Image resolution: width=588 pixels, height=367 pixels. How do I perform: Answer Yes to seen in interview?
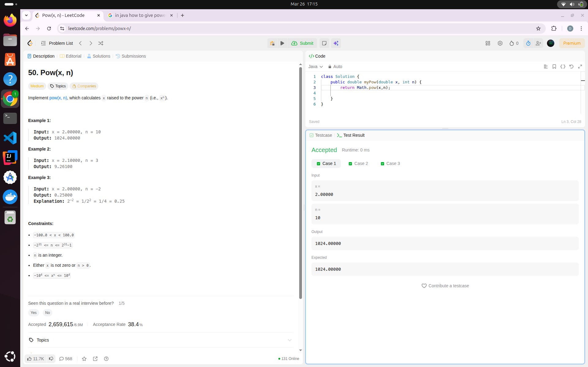pyautogui.click(x=34, y=313)
